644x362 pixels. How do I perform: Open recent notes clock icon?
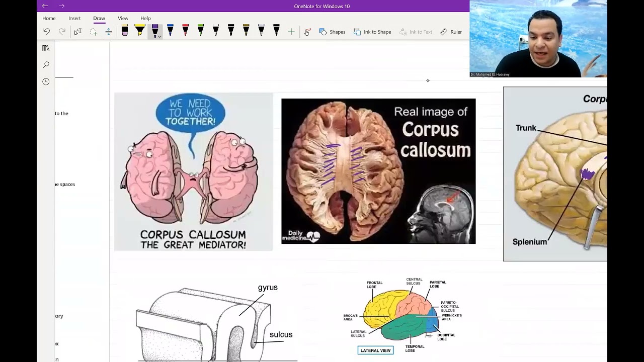(46, 81)
